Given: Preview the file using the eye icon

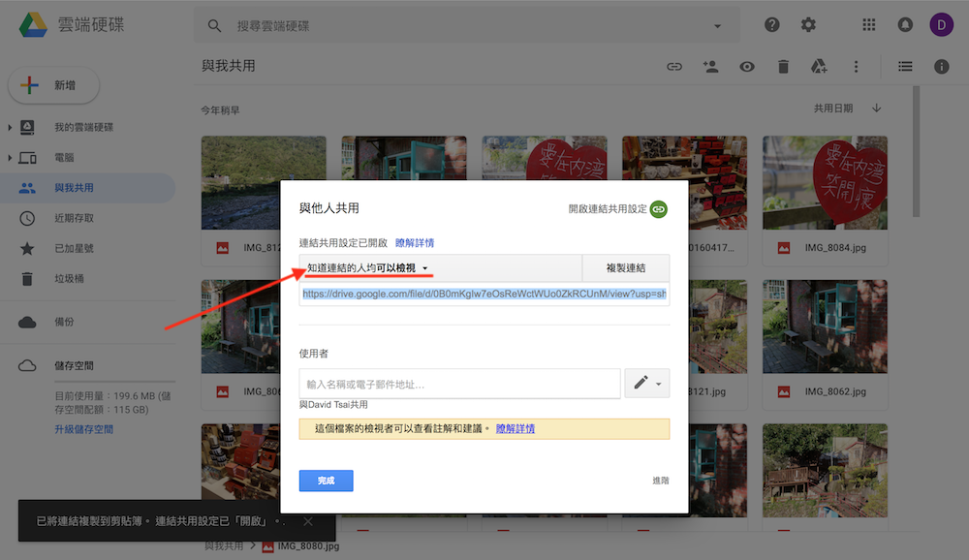Looking at the screenshot, I should coord(746,66).
